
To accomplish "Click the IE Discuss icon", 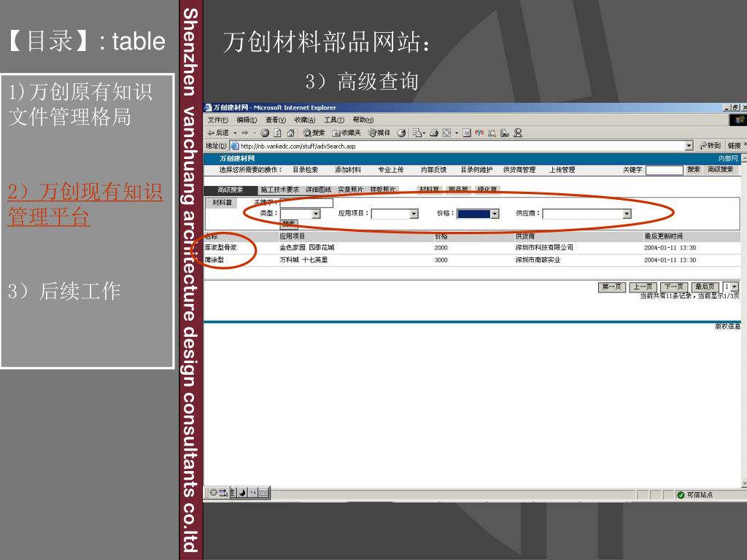I will [x=467, y=133].
